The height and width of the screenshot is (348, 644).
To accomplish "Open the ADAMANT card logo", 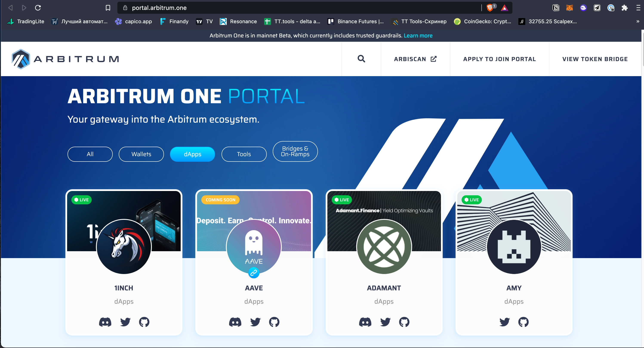I will (x=384, y=246).
